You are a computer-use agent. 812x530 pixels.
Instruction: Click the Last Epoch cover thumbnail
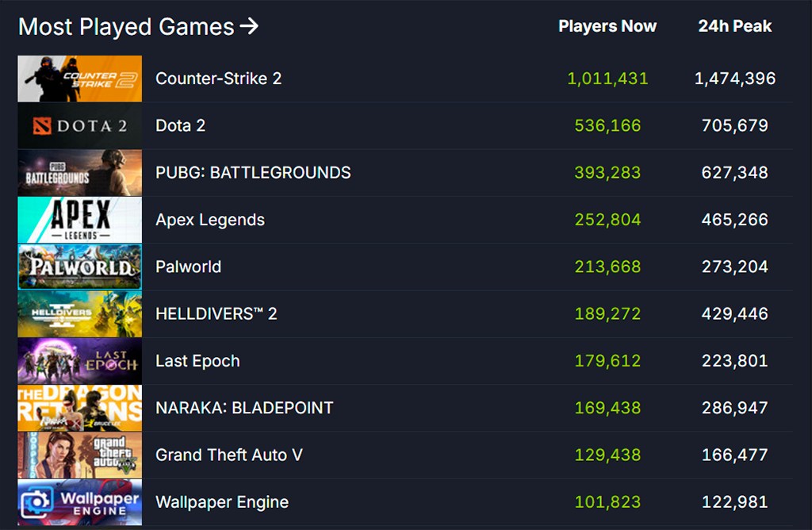[x=79, y=360]
